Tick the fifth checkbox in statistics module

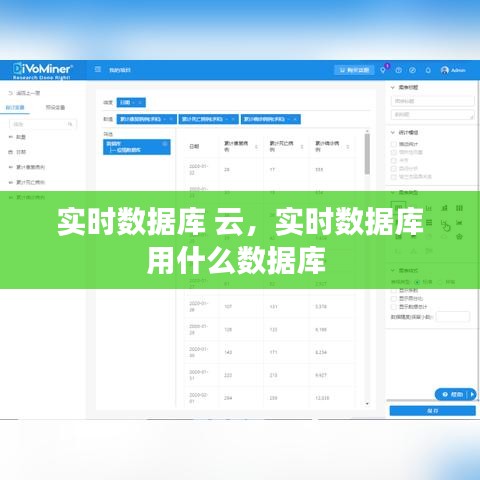coord(394,177)
